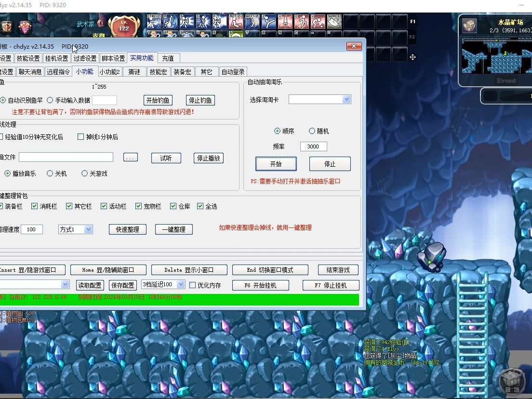Open the 3档延迟100 dropdown

pyautogui.click(x=163, y=284)
